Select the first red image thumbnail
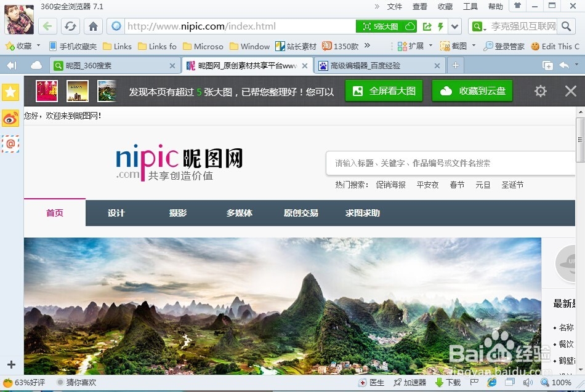The image size is (585, 392). click(x=47, y=91)
